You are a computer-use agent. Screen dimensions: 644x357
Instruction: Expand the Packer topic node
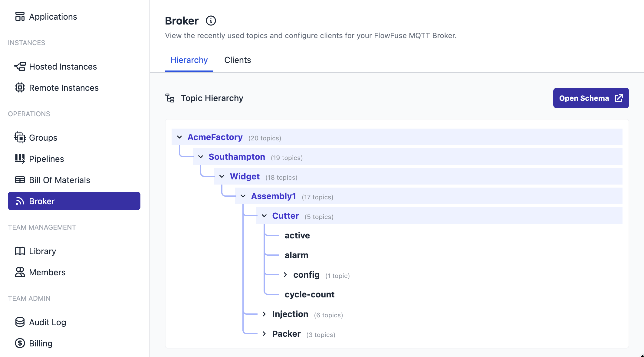(x=264, y=334)
